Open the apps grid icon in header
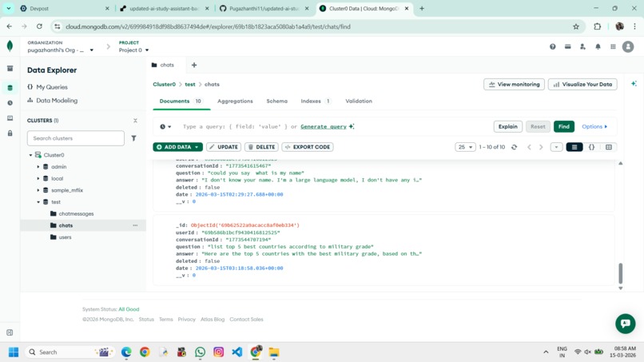 (613, 47)
